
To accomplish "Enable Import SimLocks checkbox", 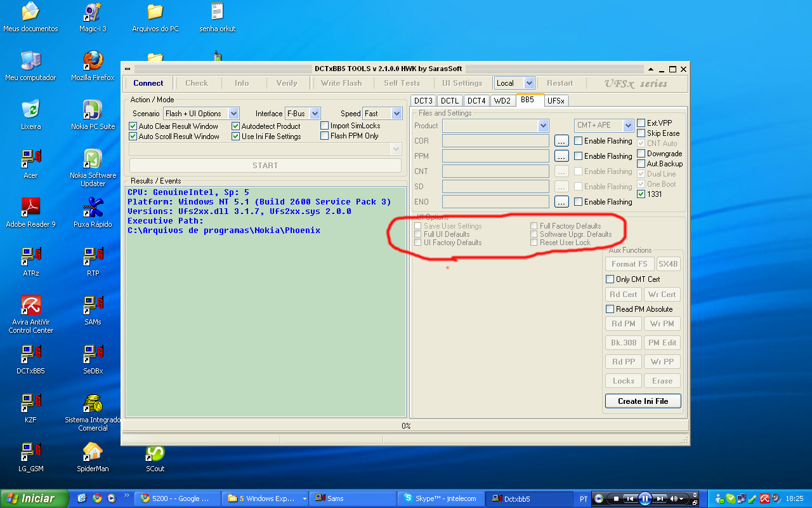I will click(x=325, y=126).
